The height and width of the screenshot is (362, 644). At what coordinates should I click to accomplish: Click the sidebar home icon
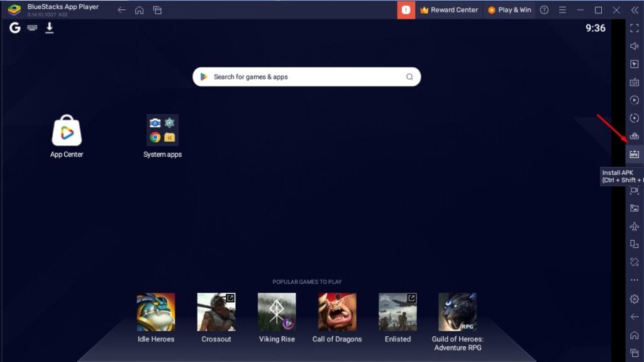[634, 335]
